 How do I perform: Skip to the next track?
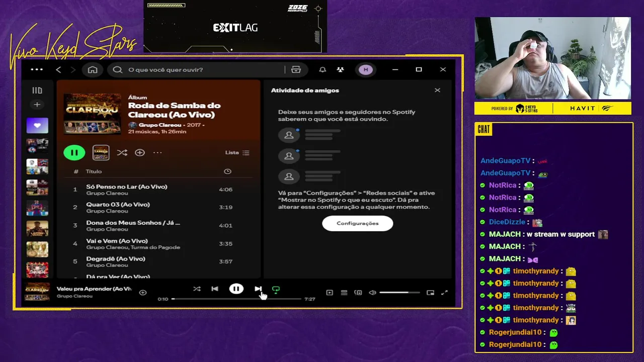coord(258,289)
